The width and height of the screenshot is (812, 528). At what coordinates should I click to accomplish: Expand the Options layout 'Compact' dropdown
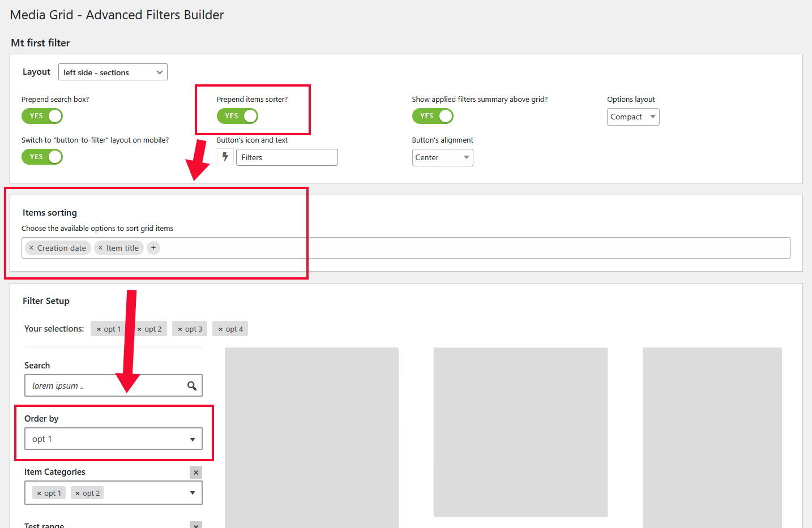pyautogui.click(x=633, y=117)
